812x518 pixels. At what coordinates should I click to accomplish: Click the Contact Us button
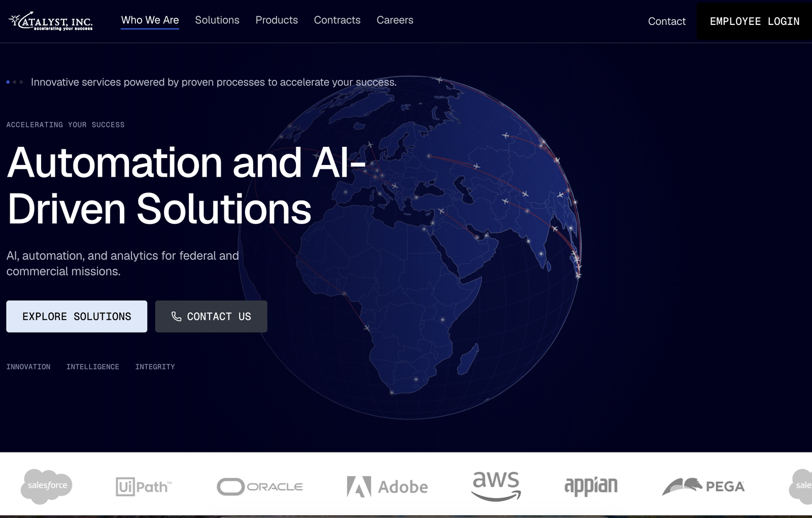211,316
